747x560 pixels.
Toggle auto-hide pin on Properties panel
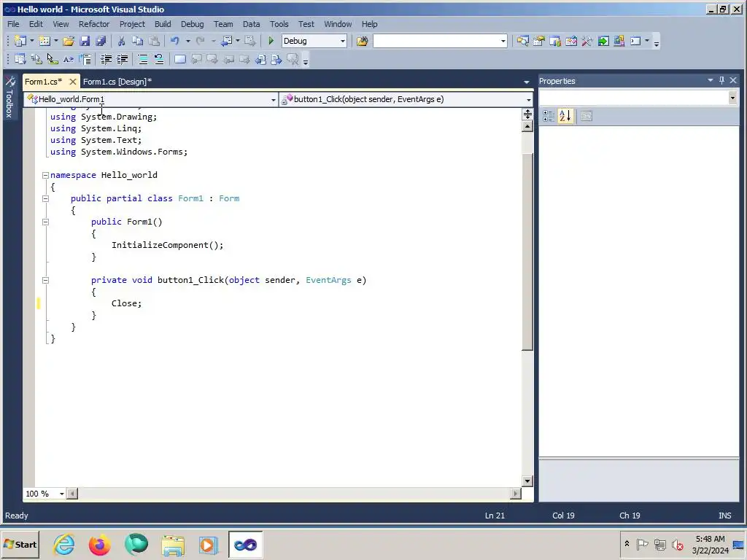pyautogui.click(x=721, y=80)
